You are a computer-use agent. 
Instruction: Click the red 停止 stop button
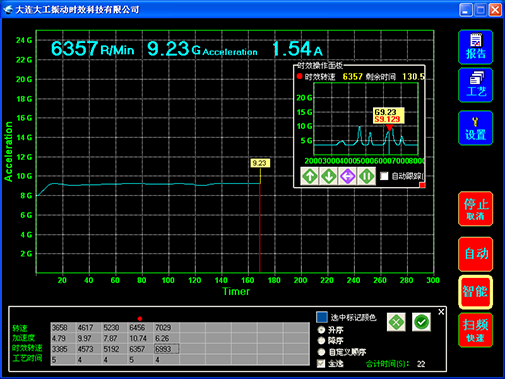coord(475,209)
